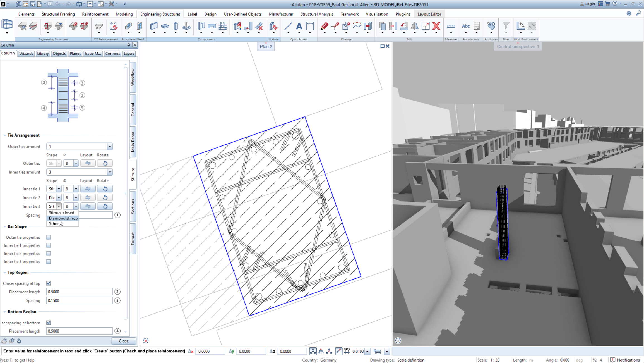Toggle Outer tie properties checkbox
Viewport: 644px width, 363px height.
pos(49,237)
